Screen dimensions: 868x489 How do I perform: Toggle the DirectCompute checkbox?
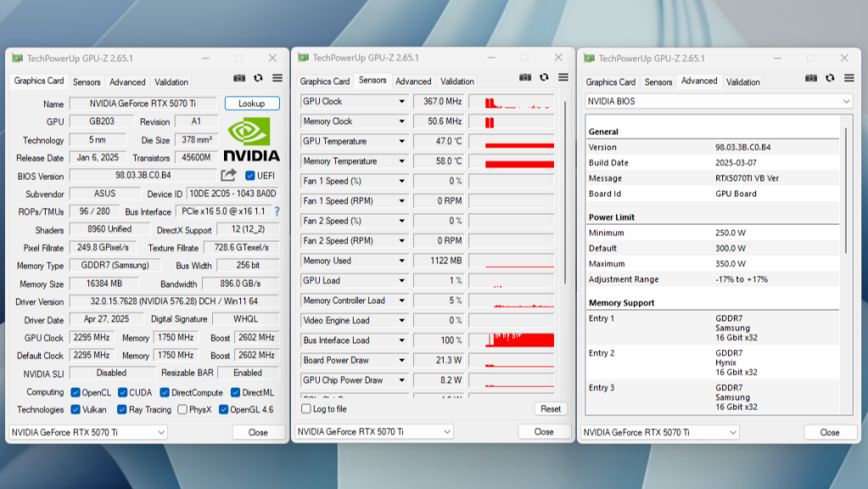pos(165,392)
